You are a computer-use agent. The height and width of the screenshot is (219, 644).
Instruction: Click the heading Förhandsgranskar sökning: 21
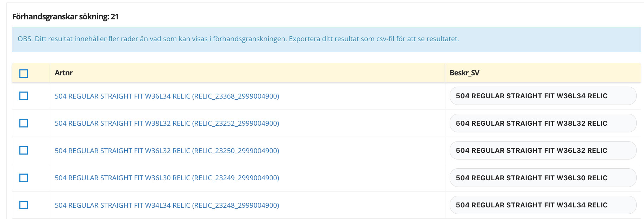(x=65, y=17)
